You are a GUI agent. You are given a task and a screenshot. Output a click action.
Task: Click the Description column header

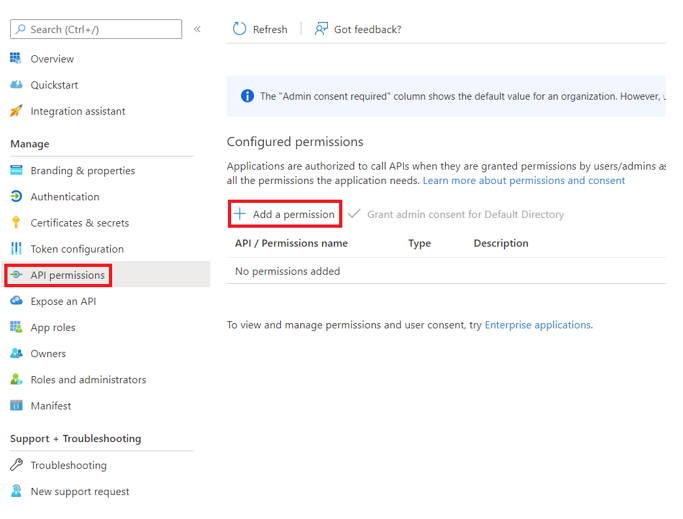pyautogui.click(x=501, y=243)
